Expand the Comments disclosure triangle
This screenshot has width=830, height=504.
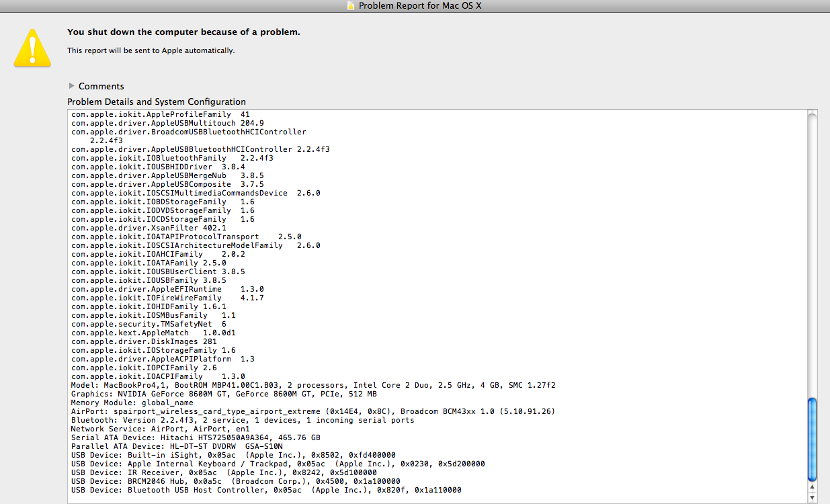[72, 86]
